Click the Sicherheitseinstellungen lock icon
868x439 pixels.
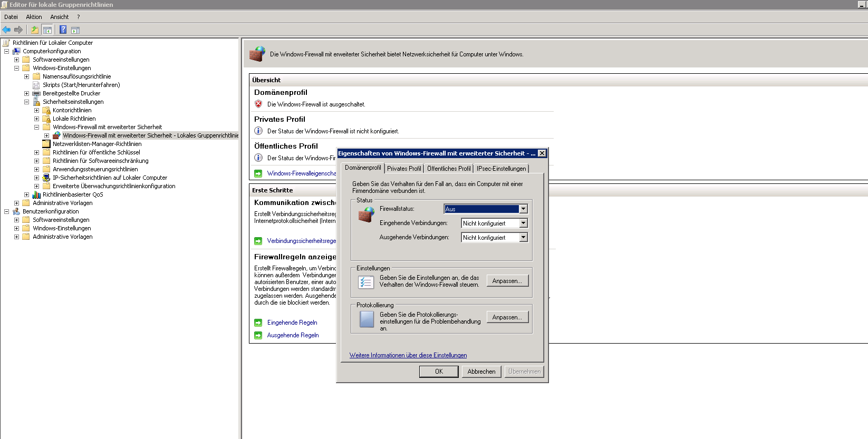tap(36, 102)
